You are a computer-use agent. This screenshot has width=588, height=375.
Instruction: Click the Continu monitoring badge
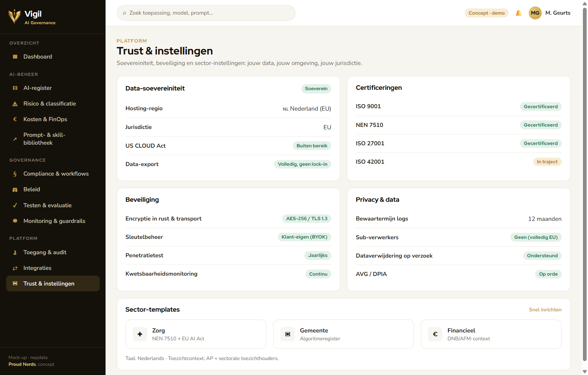[318, 274]
